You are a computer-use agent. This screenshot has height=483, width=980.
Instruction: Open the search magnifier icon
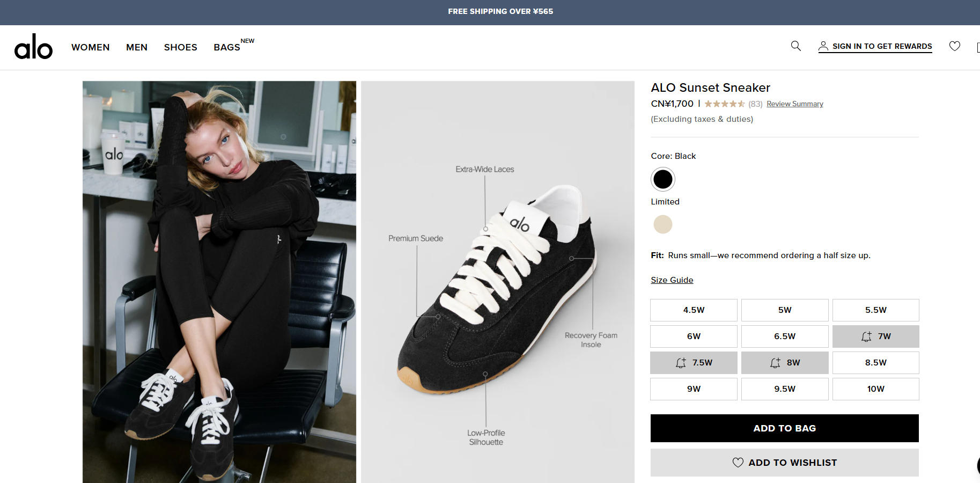(796, 46)
